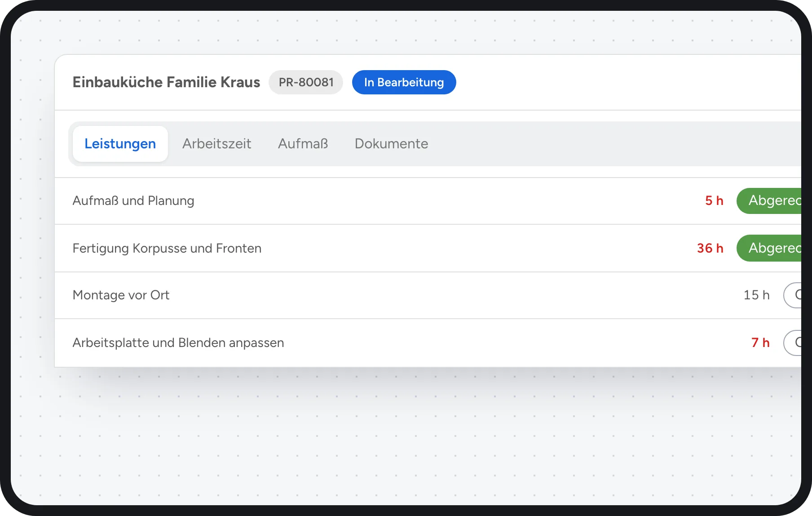Open the Arbeitszeit tab
The image size is (812, 516).
pyautogui.click(x=216, y=144)
